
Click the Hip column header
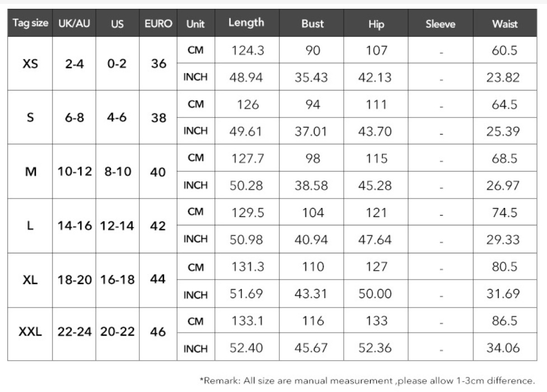point(376,24)
